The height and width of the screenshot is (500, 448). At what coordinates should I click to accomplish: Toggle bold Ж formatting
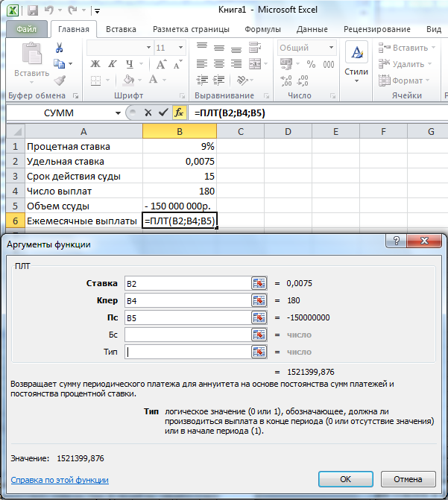95,64
